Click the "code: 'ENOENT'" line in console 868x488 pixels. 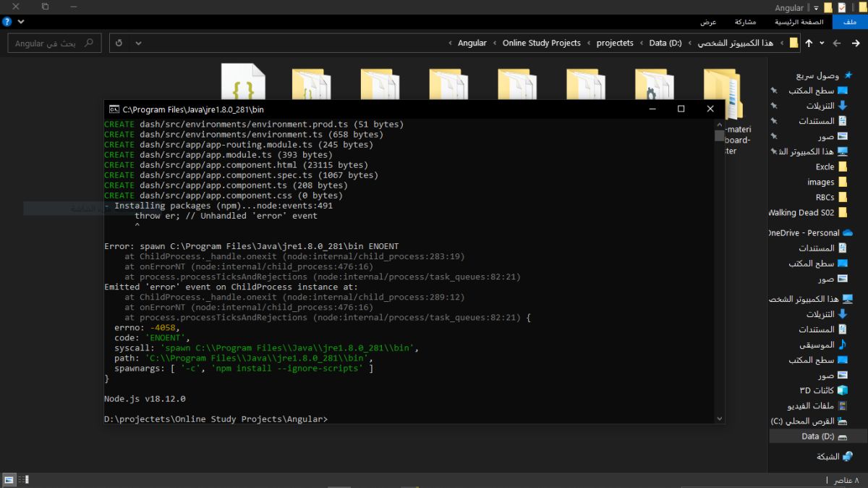click(152, 338)
